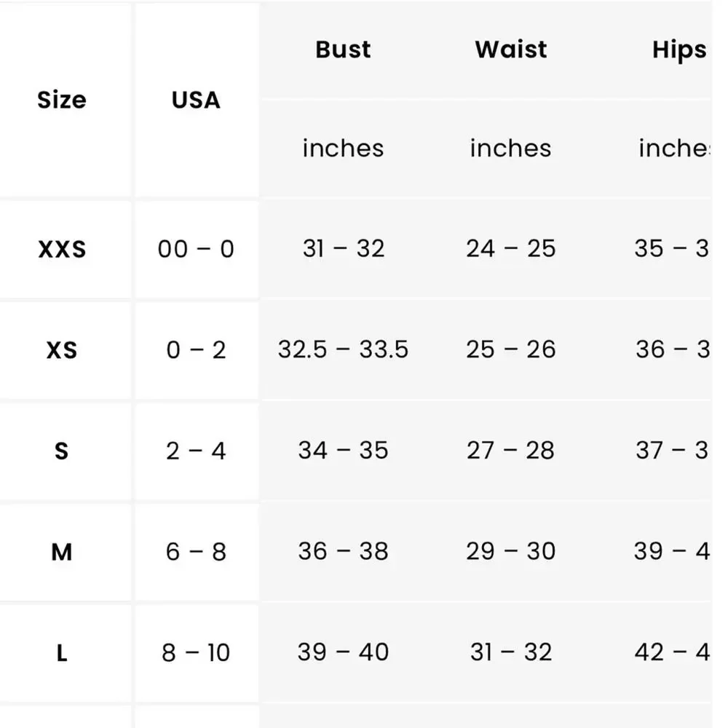The width and height of the screenshot is (728, 728).
Task: Select the S size row label
Action: [x=62, y=451]
